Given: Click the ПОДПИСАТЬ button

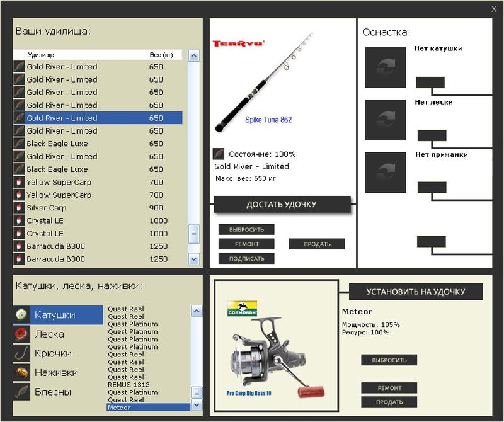Looking at the screenshot, I should [x=246, y=258].
